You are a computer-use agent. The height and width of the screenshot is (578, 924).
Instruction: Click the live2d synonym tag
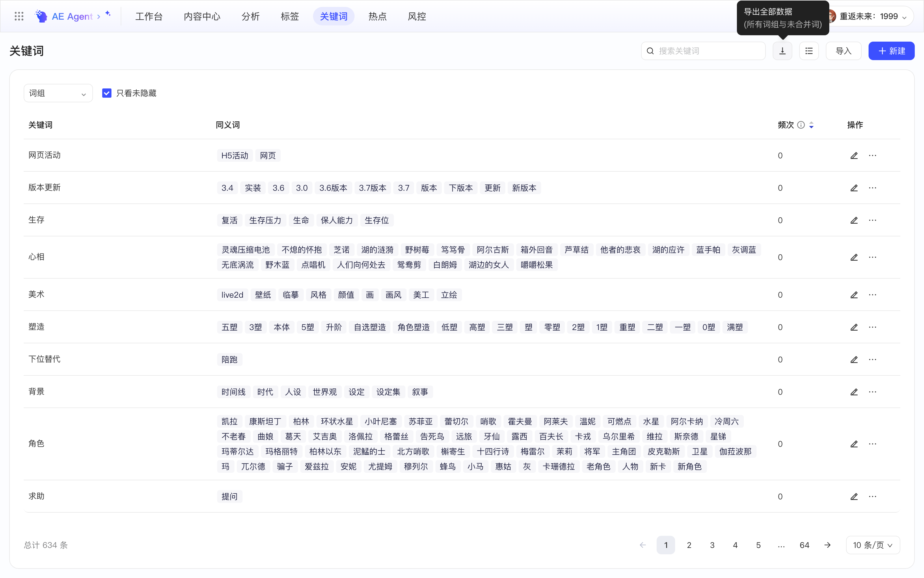[232, 295]
